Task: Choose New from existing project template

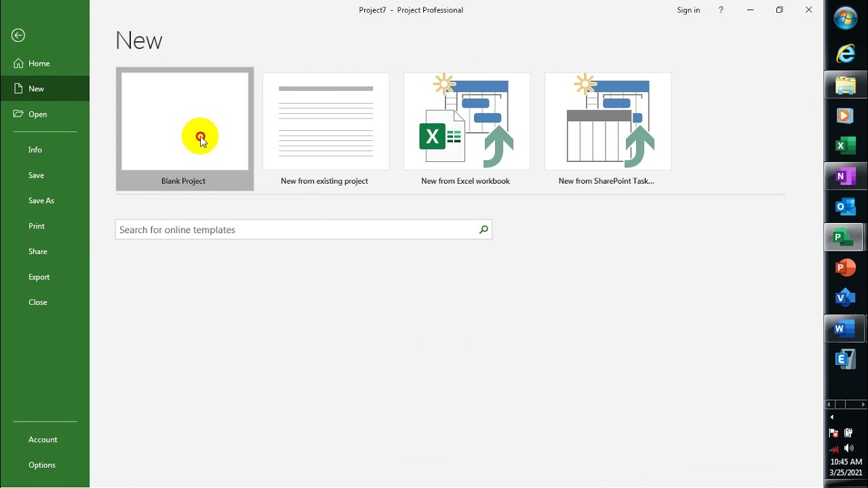Action: click(325, 129)
